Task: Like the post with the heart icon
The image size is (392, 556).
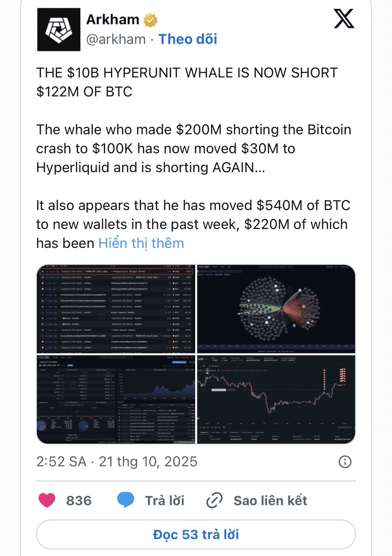Action: (47, 500)
